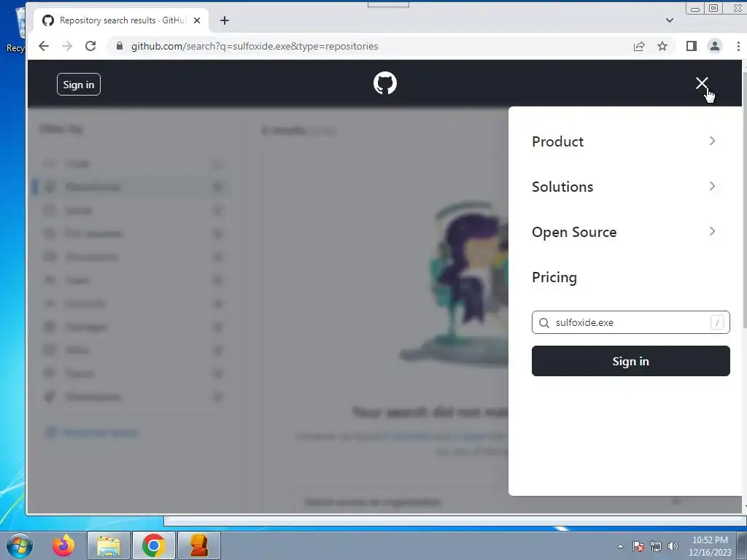The height and width of the screenshot is (560, 747).
Task: Click the share page icon in the address bar
Action: pyautogui.click(x=639, y=46)
